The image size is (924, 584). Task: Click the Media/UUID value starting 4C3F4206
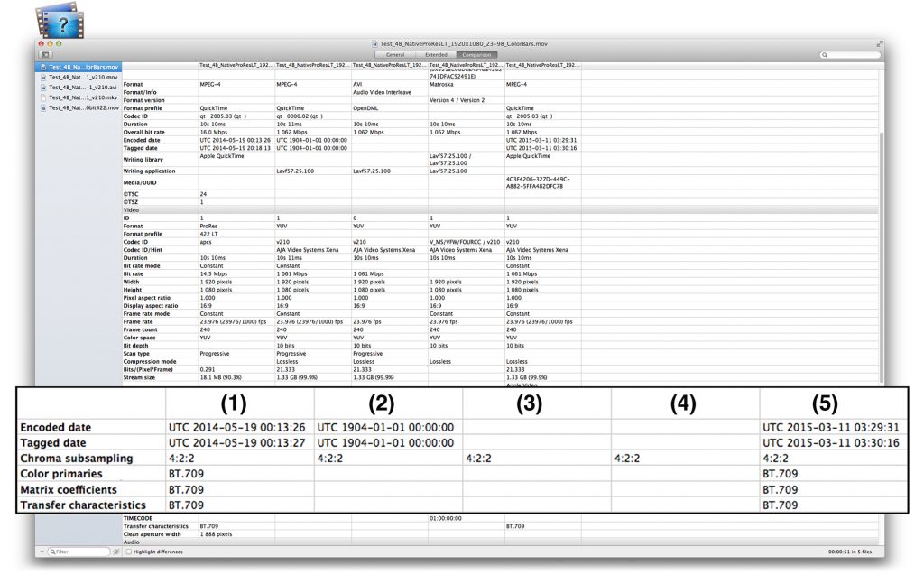pos(538,182)
